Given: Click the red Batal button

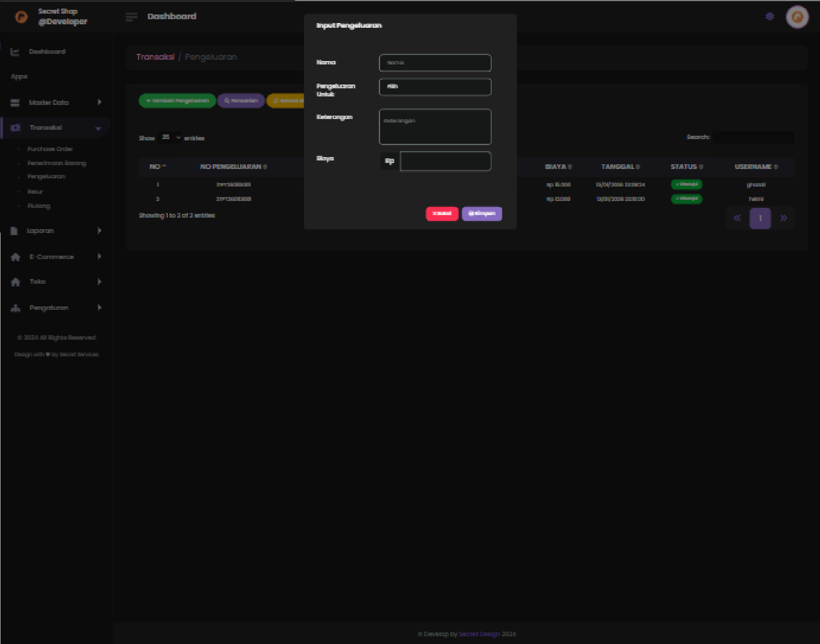Looking at the screenshot, I should (x=442, y=213).
